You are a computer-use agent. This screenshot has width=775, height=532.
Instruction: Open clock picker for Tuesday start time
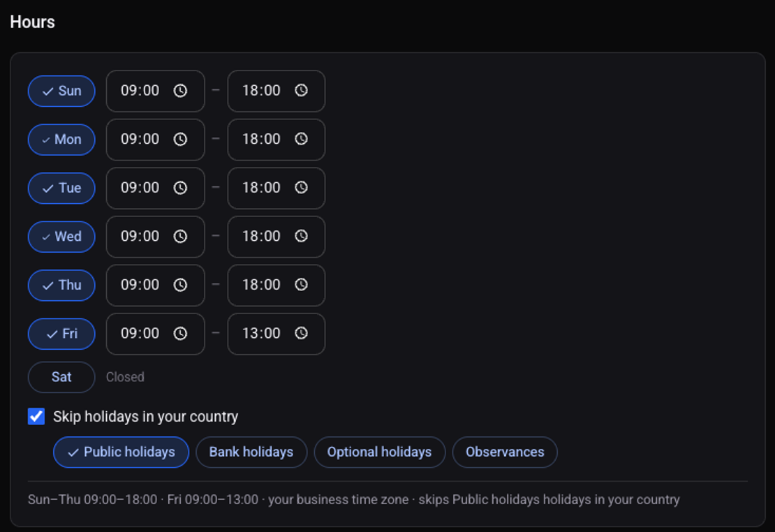pyautogui.click(x=180, y=187)
